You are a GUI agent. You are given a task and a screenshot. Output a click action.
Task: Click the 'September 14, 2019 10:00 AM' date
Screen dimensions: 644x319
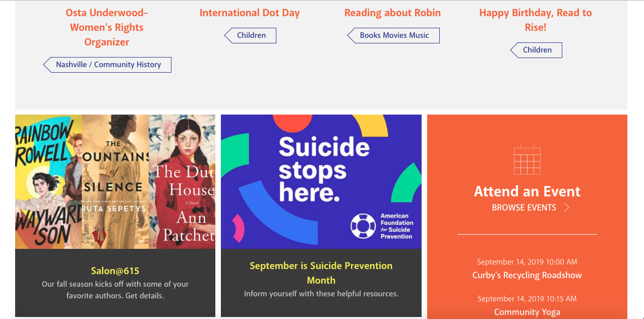point(527,262)
